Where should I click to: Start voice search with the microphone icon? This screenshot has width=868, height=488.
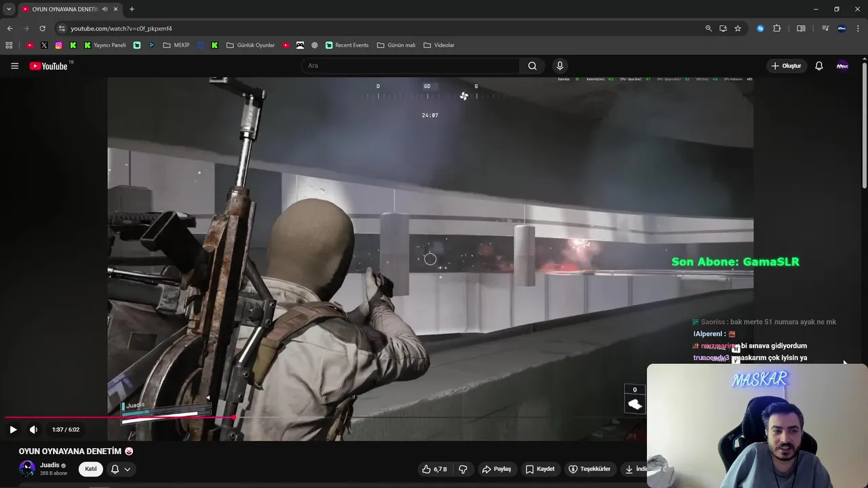pos(559,66)
